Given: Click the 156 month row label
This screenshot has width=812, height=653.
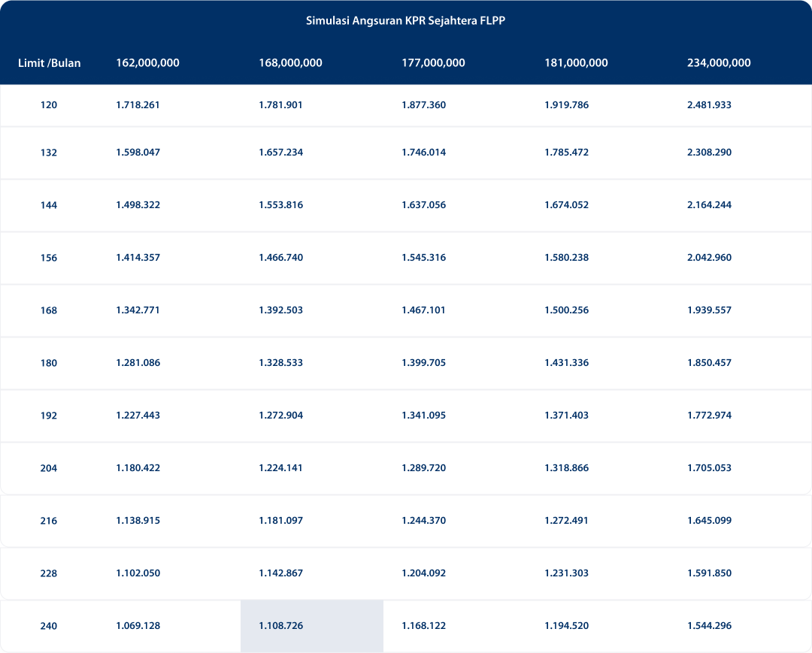Looking at the screenshot, I should [x=49, y=258].
